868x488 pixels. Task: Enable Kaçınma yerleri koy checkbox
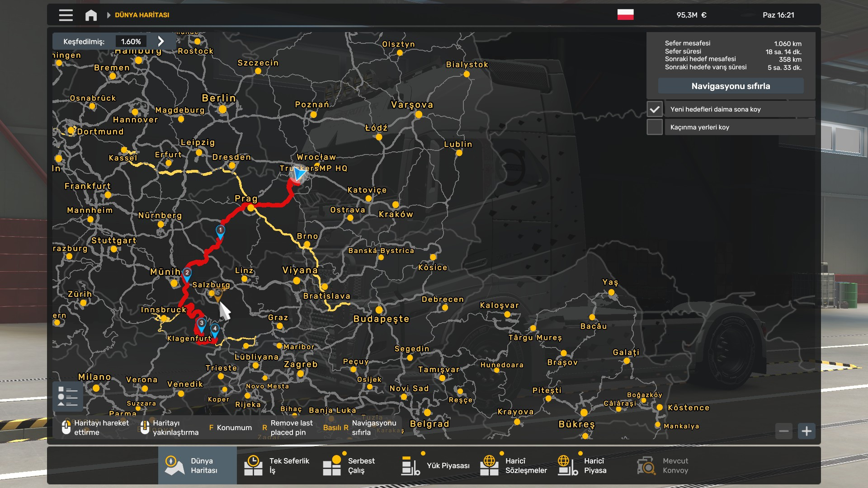[654, 127]
